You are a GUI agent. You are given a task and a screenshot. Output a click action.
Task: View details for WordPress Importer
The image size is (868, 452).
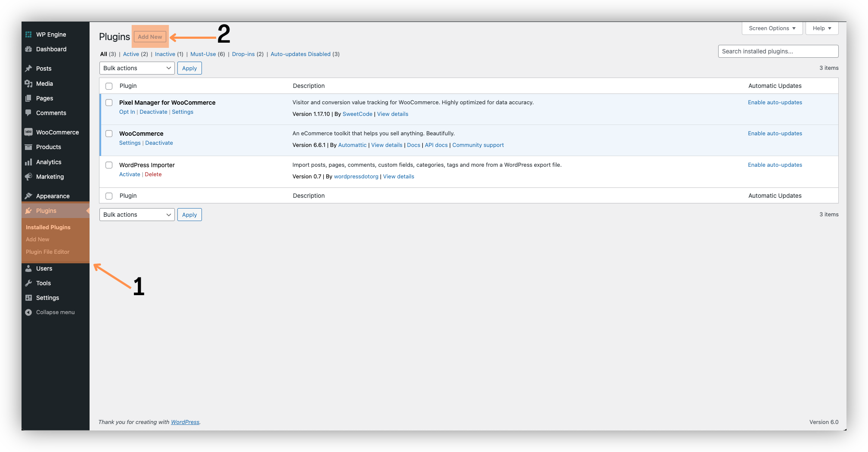coord(399,176)
